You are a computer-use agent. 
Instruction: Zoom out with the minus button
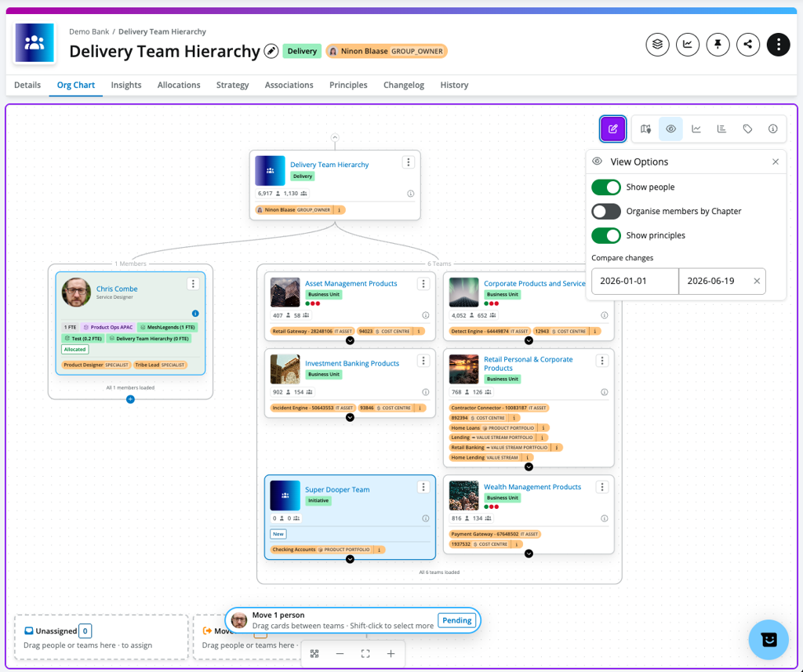(340, 653)
